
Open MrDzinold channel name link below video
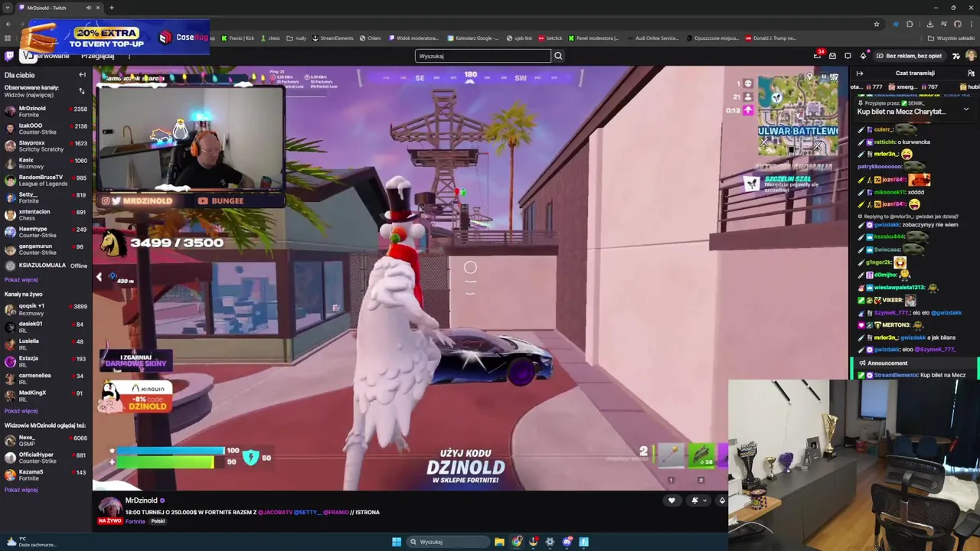pyautogui.click(x=142, y=500)
